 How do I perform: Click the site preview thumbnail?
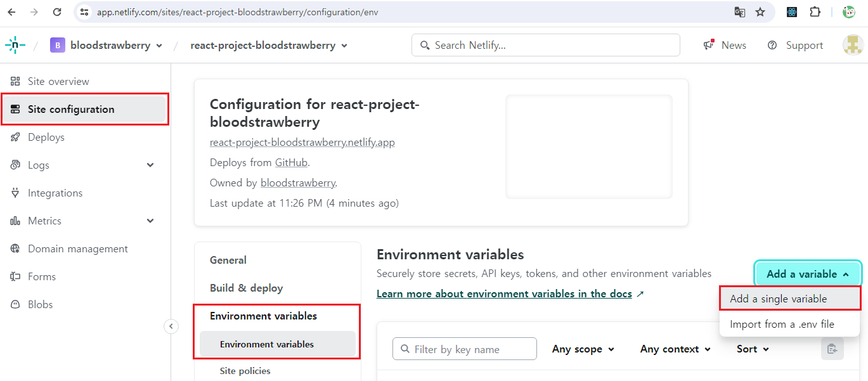(588, 146)
